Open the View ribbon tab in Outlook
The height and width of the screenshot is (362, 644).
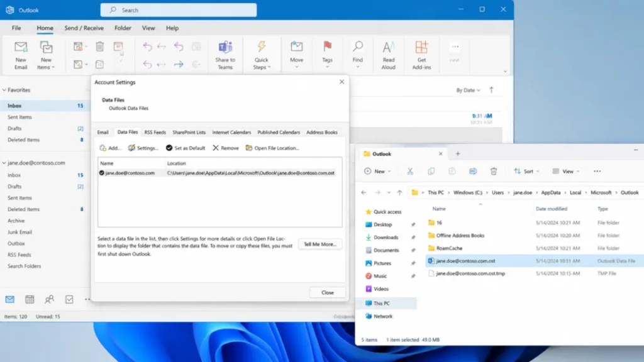click(148, 28)
